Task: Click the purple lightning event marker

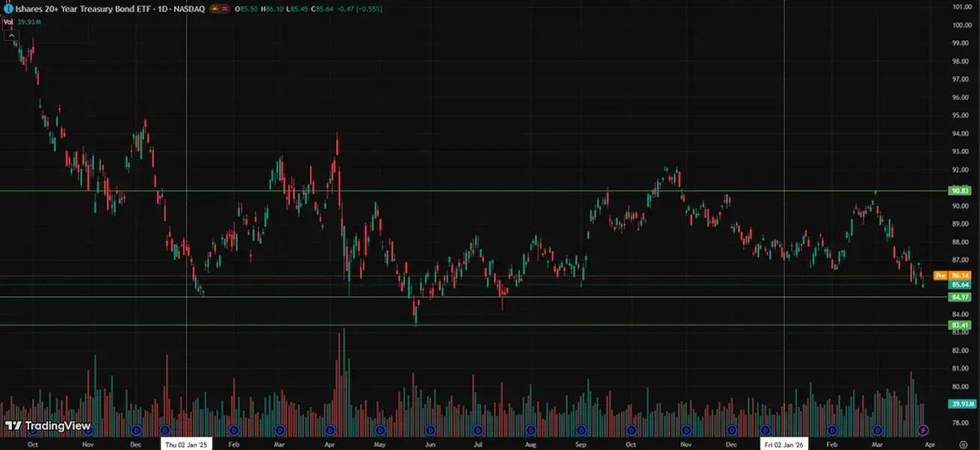Action: 923,430
